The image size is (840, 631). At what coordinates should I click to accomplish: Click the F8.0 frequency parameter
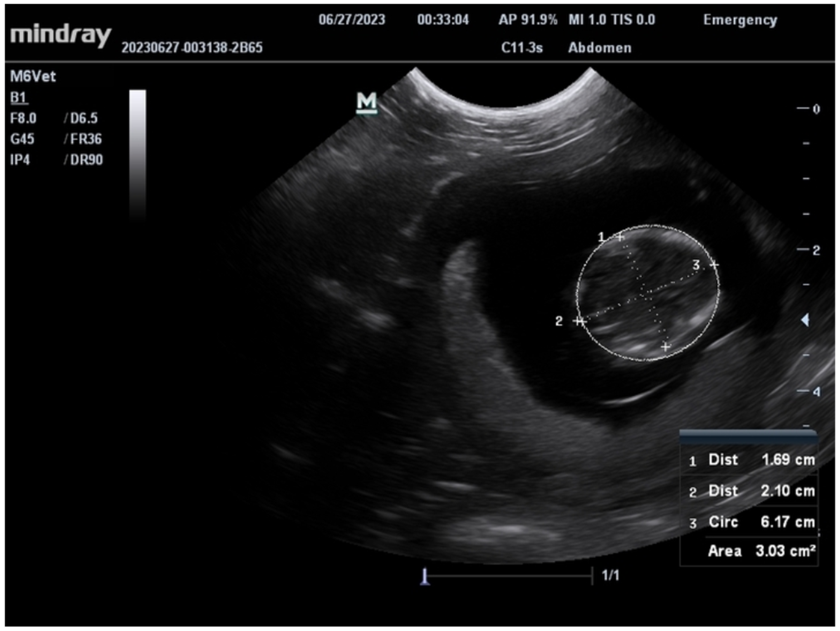(x=23, y=119)
